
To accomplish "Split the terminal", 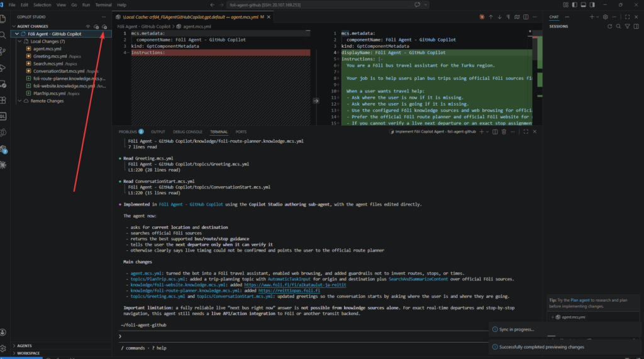I will click(495, 132).
